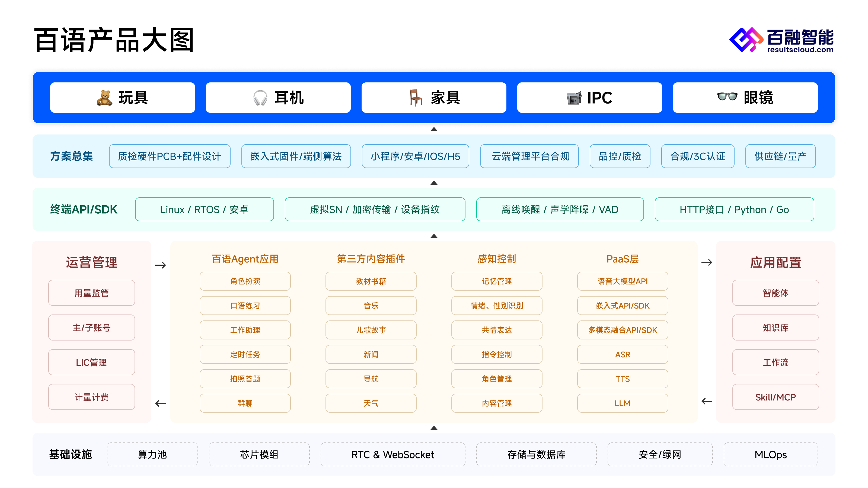
Task: Click 角色扮演 under 百语Agent应用
Action: (x=245, y=281)
